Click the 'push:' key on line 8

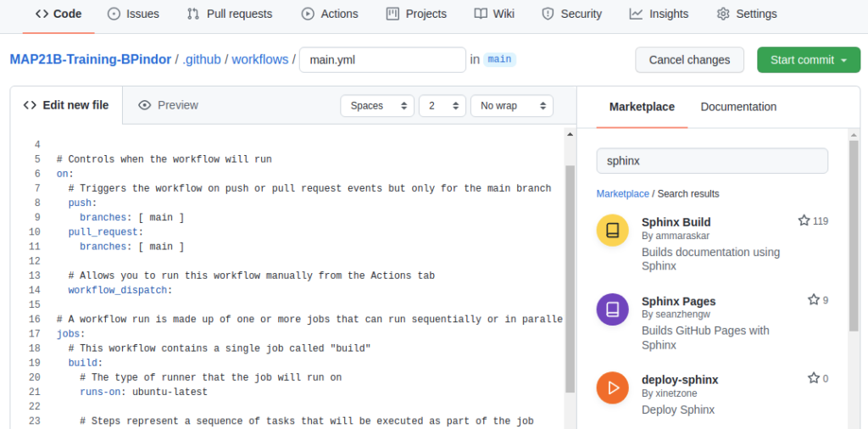82,203
